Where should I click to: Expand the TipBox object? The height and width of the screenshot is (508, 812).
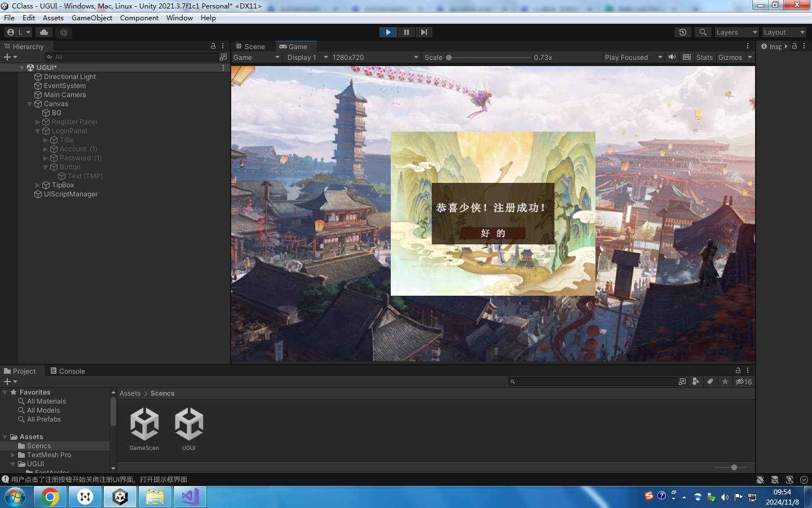(38, 185)
